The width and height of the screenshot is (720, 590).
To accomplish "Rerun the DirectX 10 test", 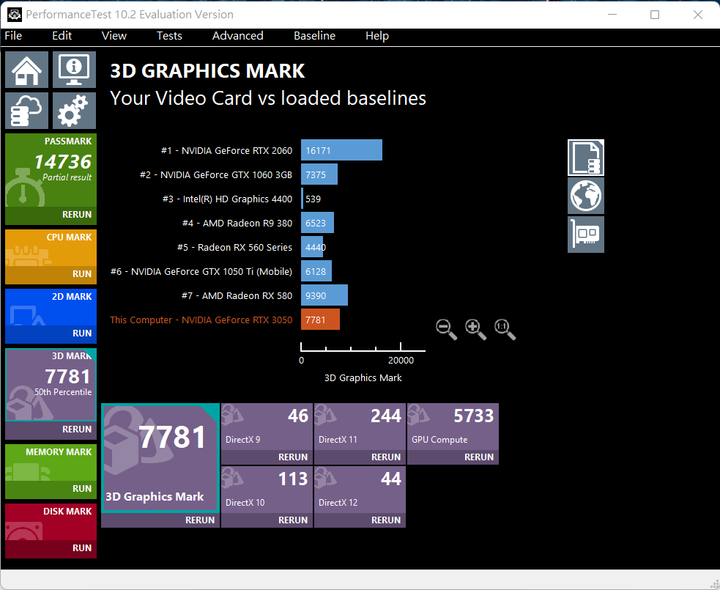I will [x=267, y=520].
